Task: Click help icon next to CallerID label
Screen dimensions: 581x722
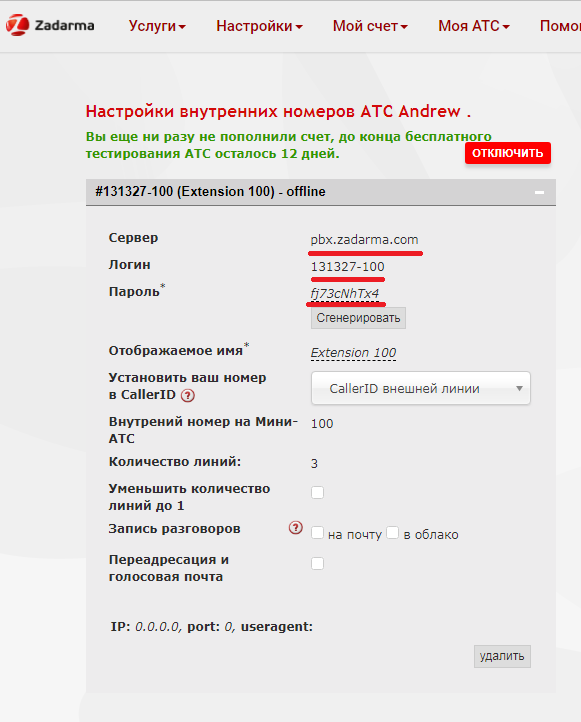Action: pyautogui.click(x=187, y=396)
